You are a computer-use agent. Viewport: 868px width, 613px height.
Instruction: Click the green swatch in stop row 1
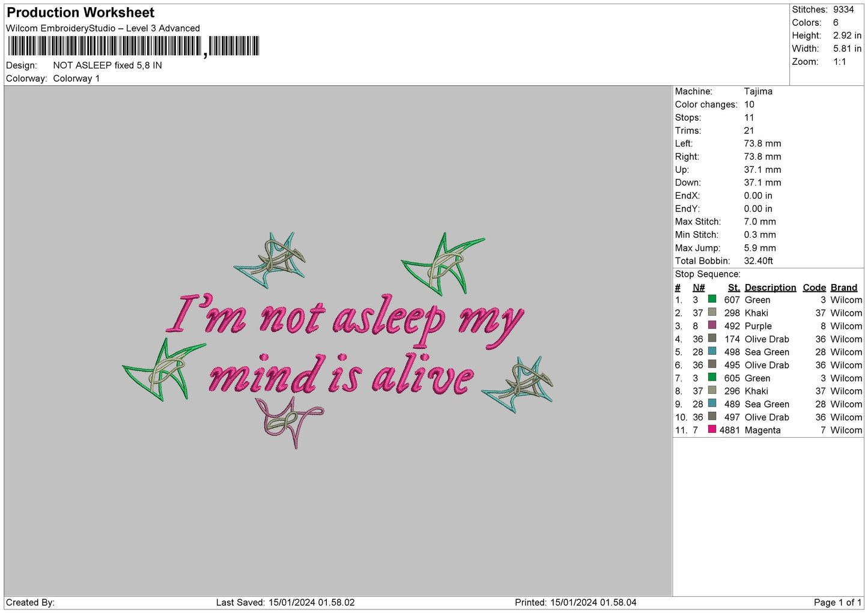tap(712, 299)
